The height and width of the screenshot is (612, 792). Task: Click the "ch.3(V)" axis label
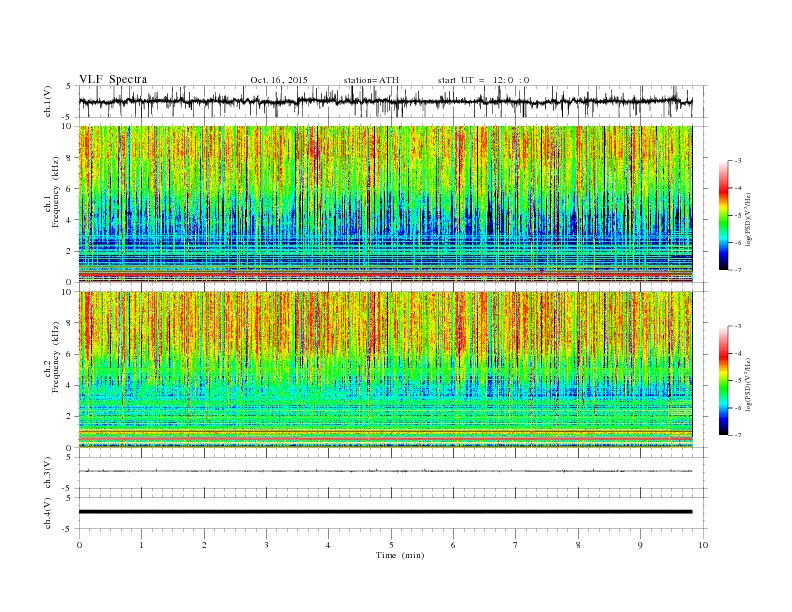coord(48,473)
